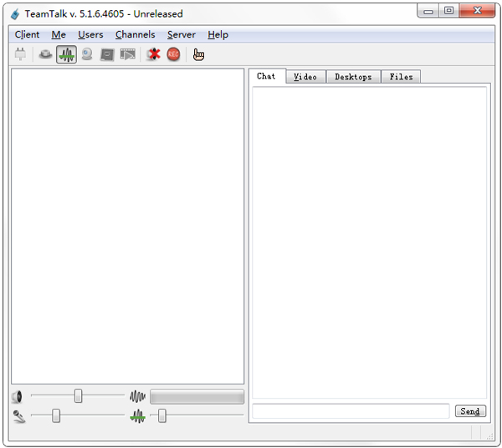Viewport: 502px width, 448px height.
Task: Click the raise hand question icon
Action: [x=198, y=54]
